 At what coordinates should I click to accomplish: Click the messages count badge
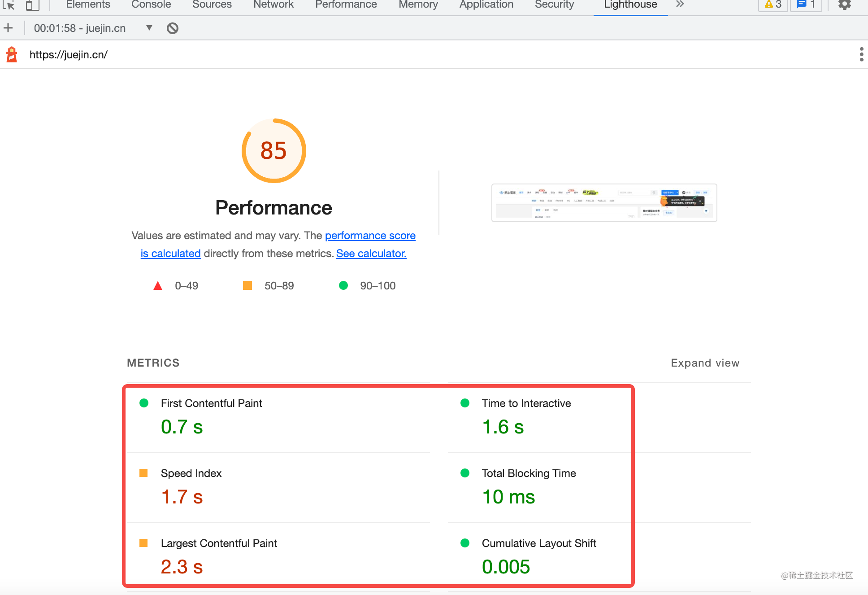point(806,5)
